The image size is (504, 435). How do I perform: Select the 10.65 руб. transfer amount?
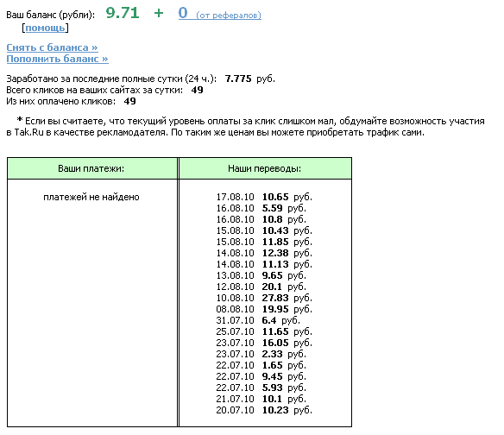[287, 197]
